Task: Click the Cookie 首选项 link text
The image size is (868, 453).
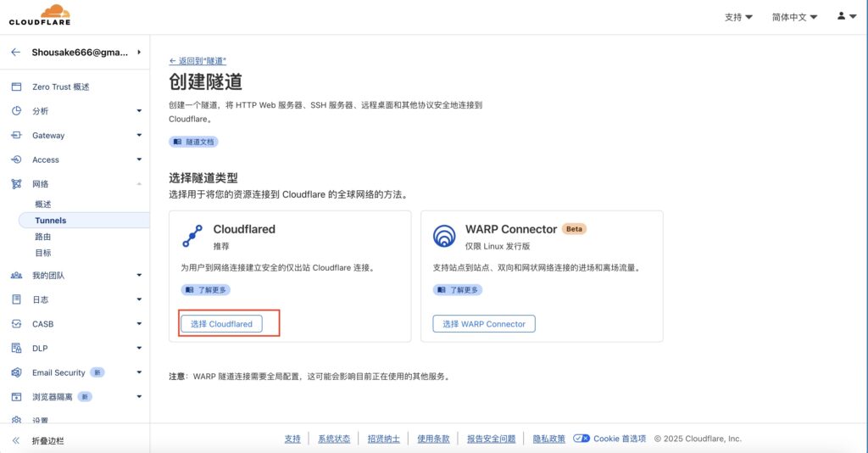Action: coord(620,439)
